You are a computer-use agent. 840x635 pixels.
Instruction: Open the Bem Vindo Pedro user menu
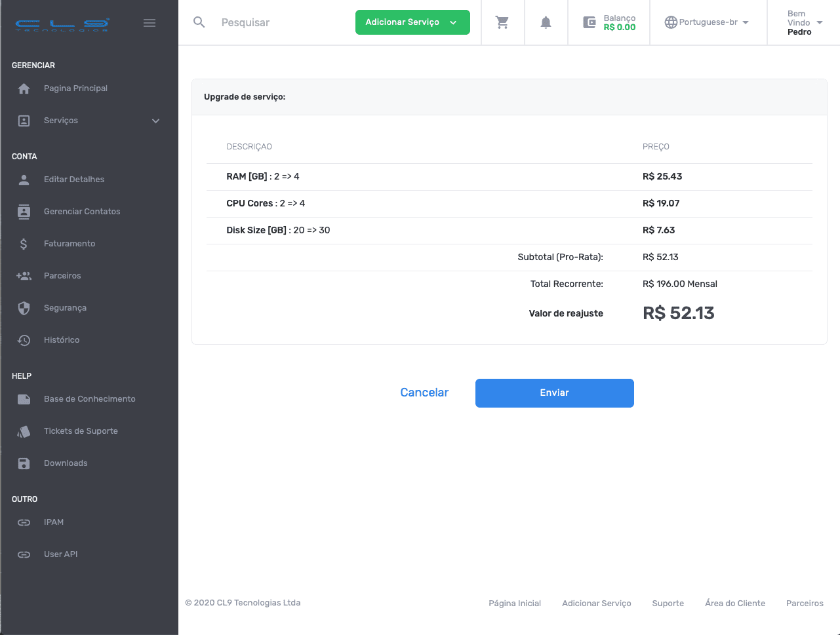(x=805, y=22)
